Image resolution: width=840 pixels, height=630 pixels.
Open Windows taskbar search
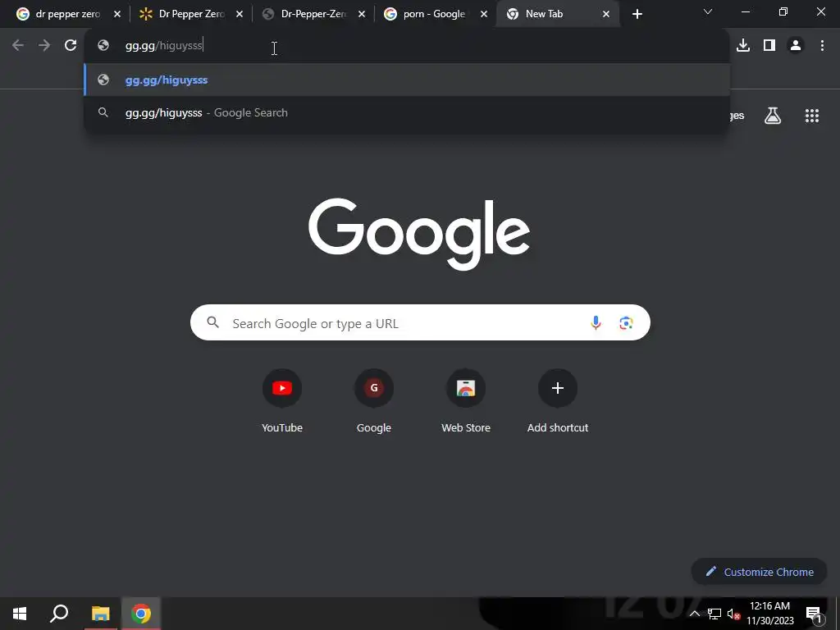pyautogui.click(x=59, y=614)
